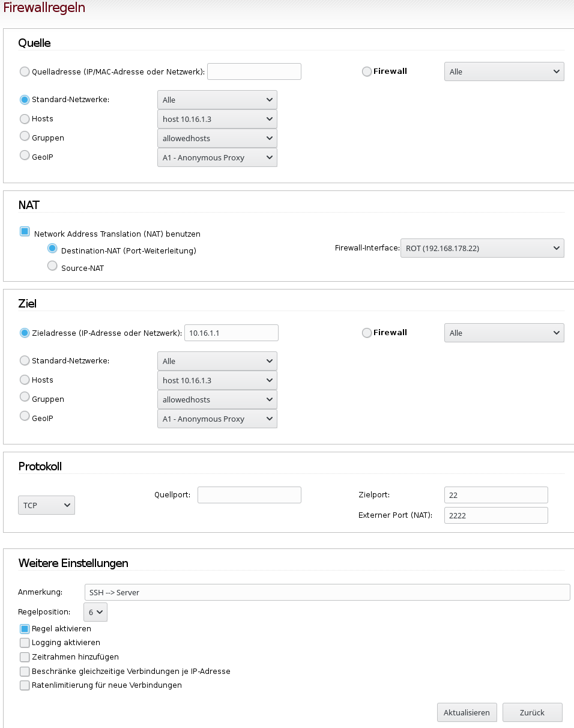Open Gruppen dropdown in Ziel section

[x=217, y=399]
